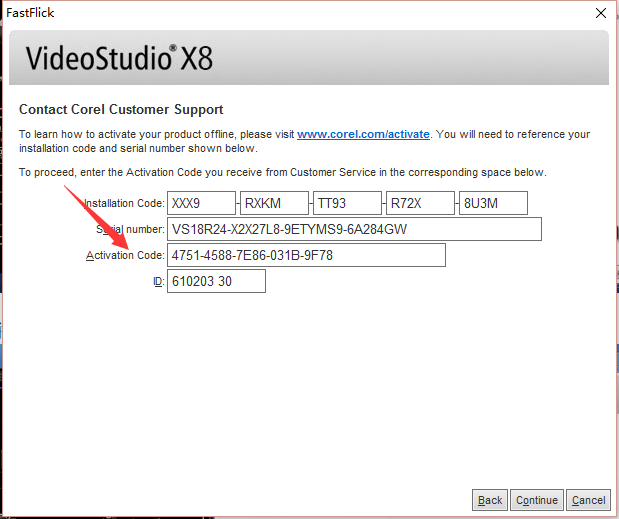Cancel the activation dialog
The image size is (619, 519).
pos(588,500)
